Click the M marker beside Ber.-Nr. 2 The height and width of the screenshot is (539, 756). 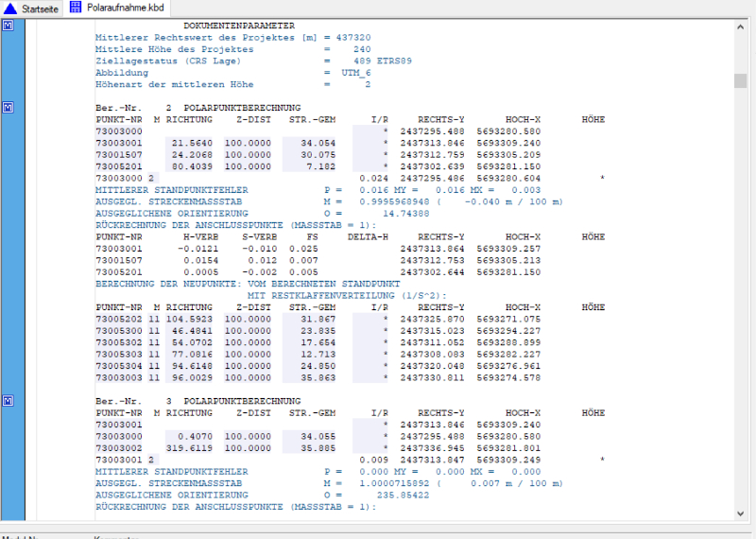8,108
